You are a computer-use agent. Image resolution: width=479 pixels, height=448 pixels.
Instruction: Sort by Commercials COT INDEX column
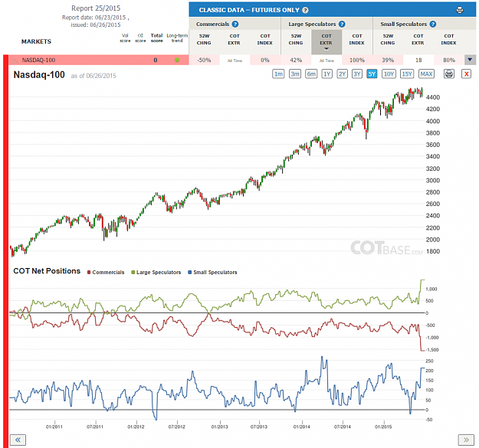[x=265, y=40]
